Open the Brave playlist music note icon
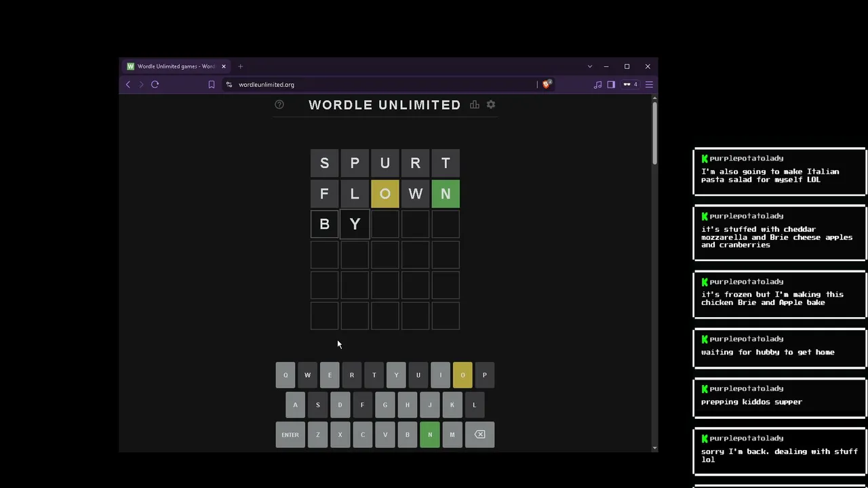The height and width of the screenshot is (488, 868). [x=597, y=85]
